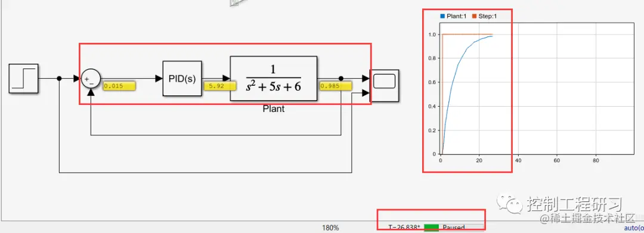
Task: Select the Step source block
Action: pos(23,78)
